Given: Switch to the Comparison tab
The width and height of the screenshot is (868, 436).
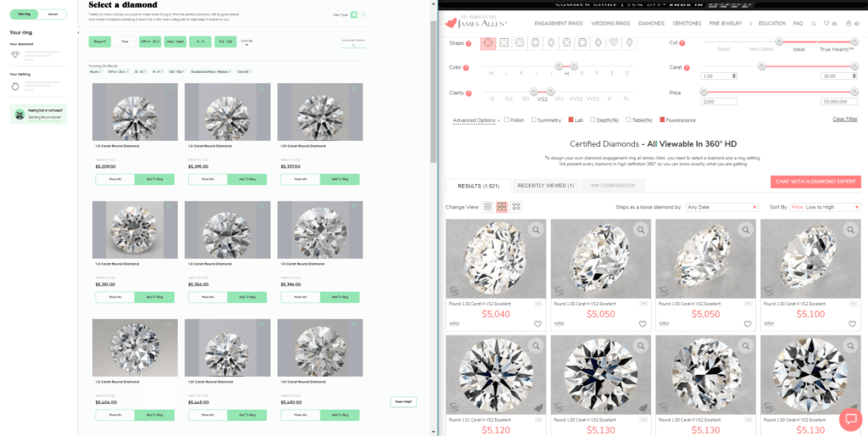Looking at the screenshot, I should pyautogui.click(x=614, y=186).
